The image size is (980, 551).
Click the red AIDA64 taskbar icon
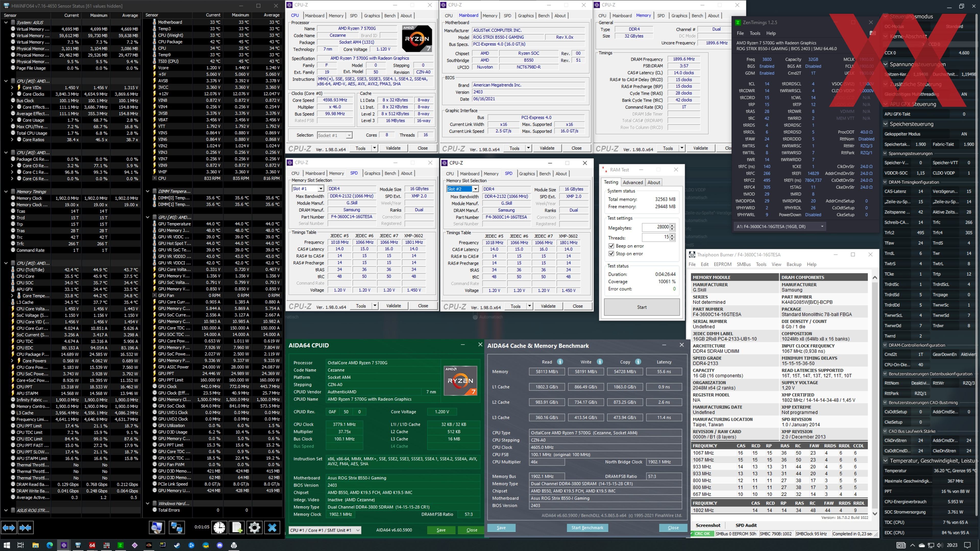click(x=92, y=545)
